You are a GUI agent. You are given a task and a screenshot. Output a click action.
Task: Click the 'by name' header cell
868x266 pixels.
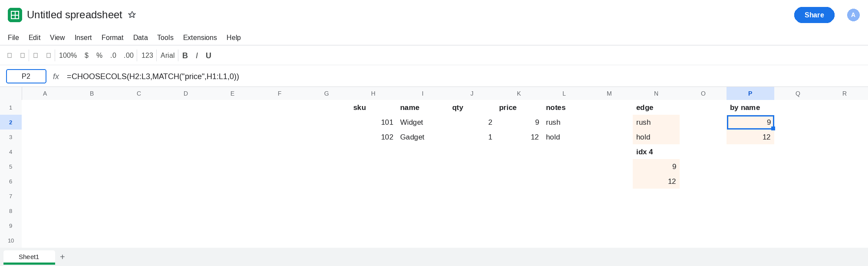pos(750,107)
